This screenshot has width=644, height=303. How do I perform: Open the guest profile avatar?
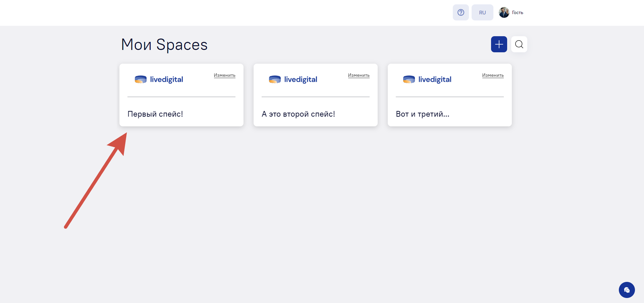click(x=504, y=12)
